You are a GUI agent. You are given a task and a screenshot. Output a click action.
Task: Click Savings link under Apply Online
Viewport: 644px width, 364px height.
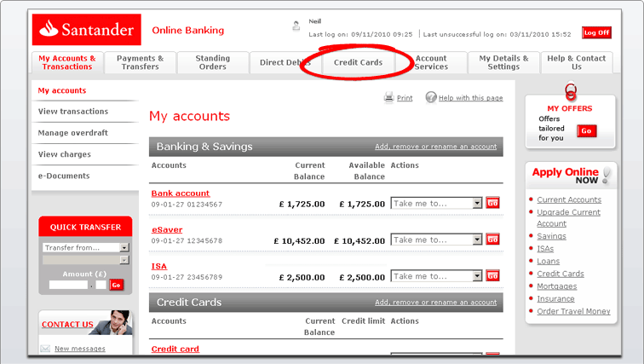[551, 236]
